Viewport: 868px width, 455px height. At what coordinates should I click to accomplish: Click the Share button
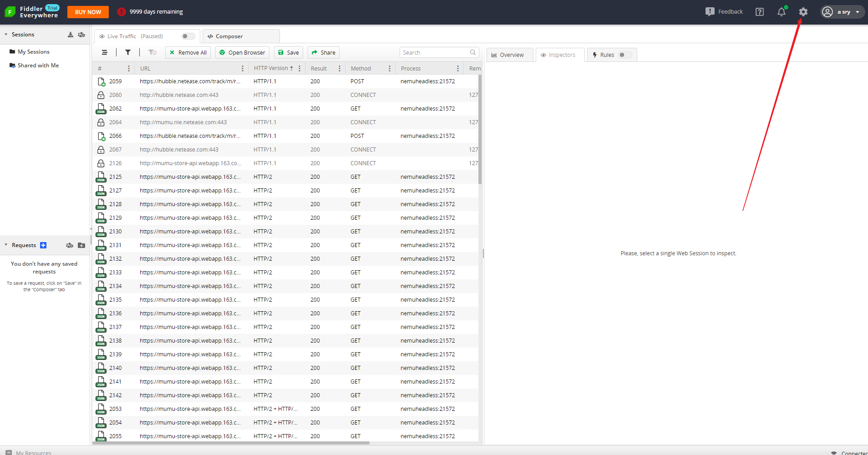point(324,53)
